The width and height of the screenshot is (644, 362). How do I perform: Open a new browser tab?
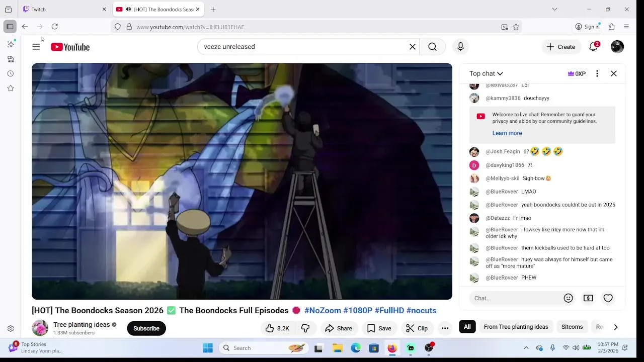pos(213,9)
